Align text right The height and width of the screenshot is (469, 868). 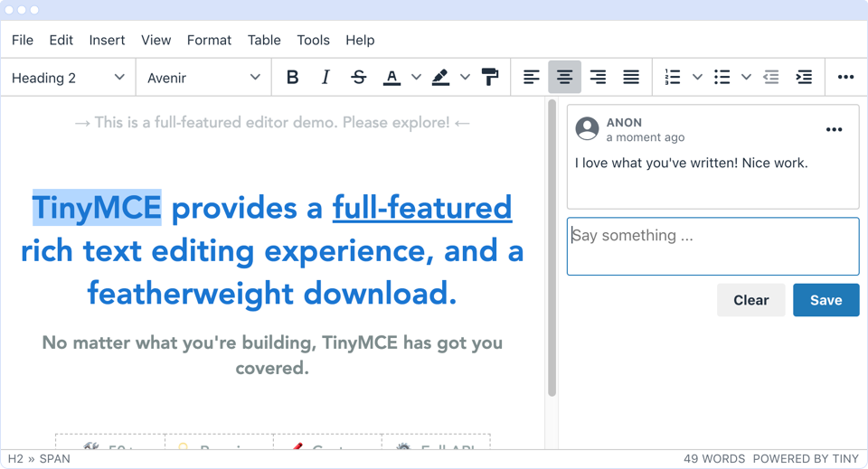[598, 78]
